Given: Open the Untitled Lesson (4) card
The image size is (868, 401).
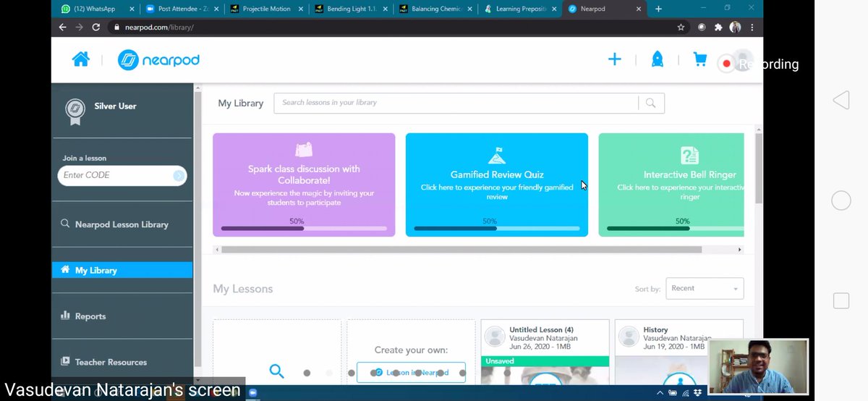Looking at the screenshot, I should point(545,351).
